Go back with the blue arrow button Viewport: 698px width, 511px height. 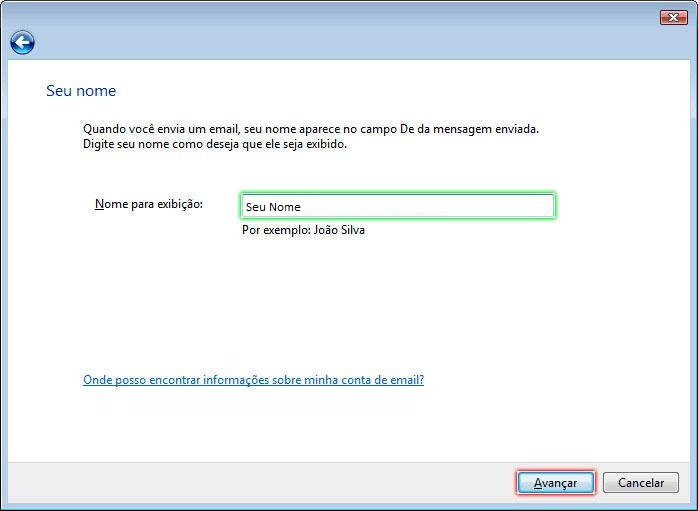(22, 43)
